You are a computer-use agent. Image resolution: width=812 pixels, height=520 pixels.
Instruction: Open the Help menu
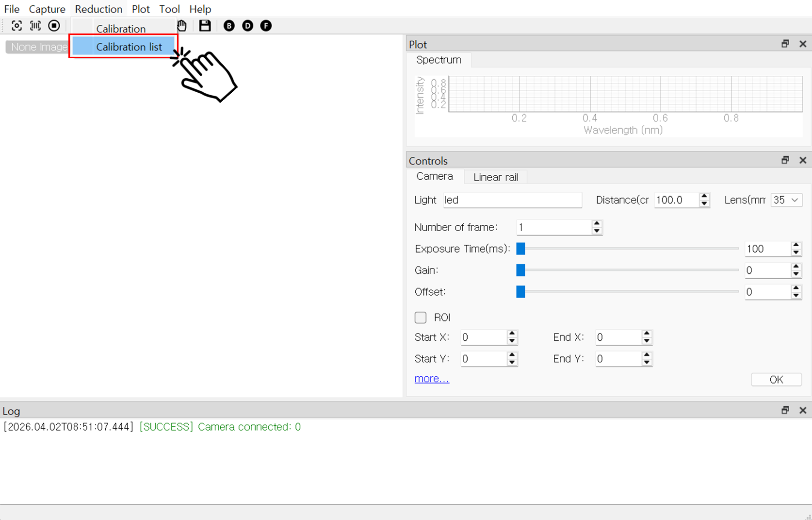(200, 9)
